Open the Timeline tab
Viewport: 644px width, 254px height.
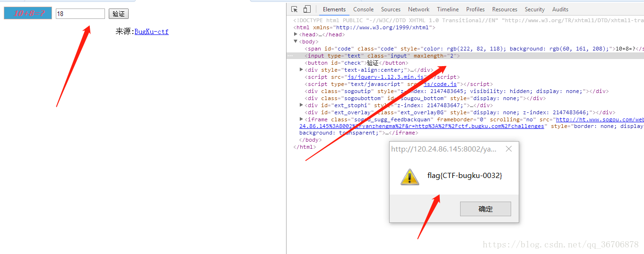click(x=448, y=9)
